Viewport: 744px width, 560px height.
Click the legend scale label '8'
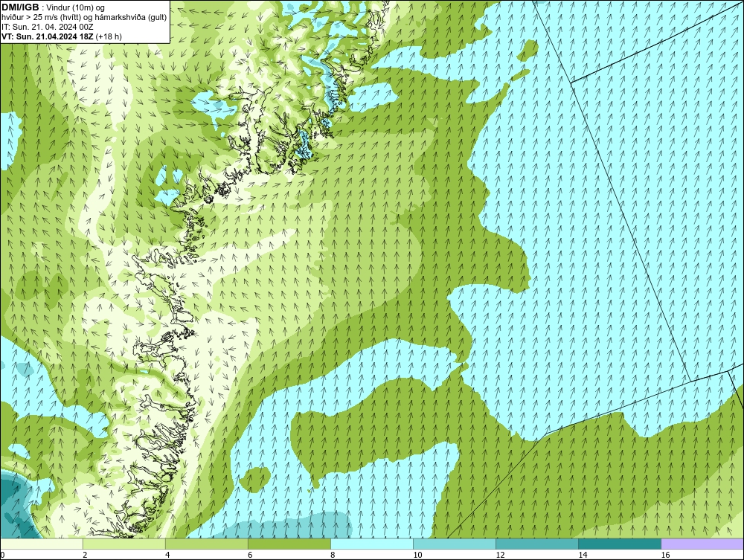click(x=333, y=556)
